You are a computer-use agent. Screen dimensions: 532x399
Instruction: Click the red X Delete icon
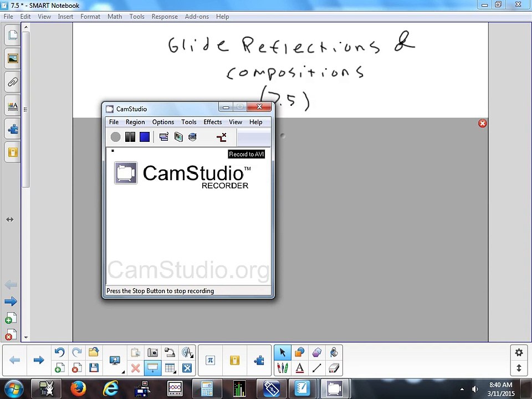point(135,368)
